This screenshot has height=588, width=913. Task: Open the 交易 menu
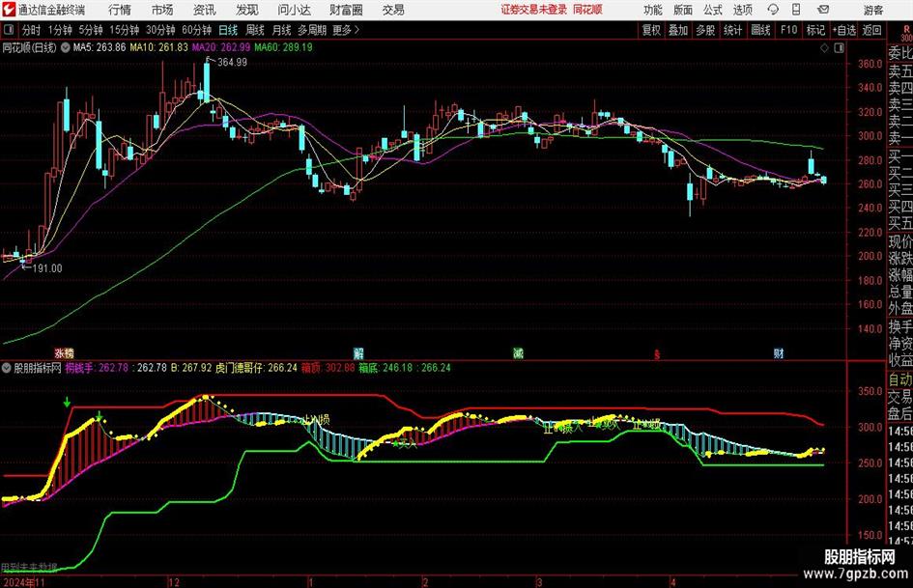(393, 10)
